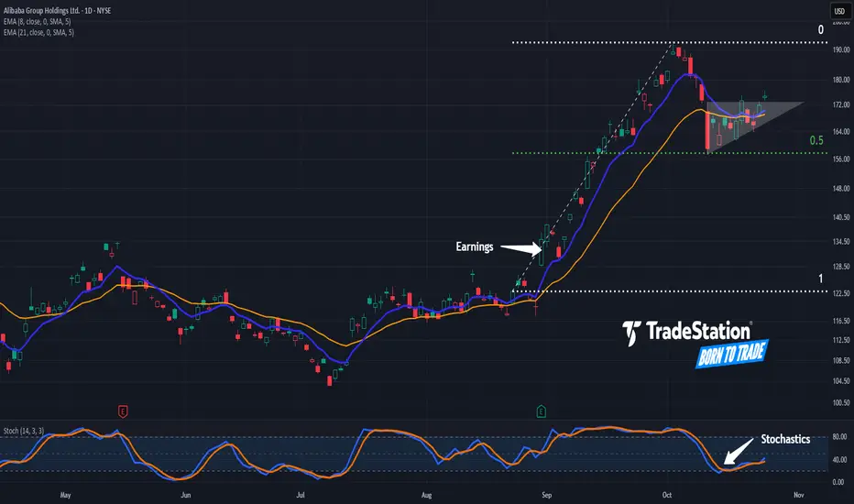Click the 156.00 price axis label
The image size is (854, 504).
[x=841, y=159]
